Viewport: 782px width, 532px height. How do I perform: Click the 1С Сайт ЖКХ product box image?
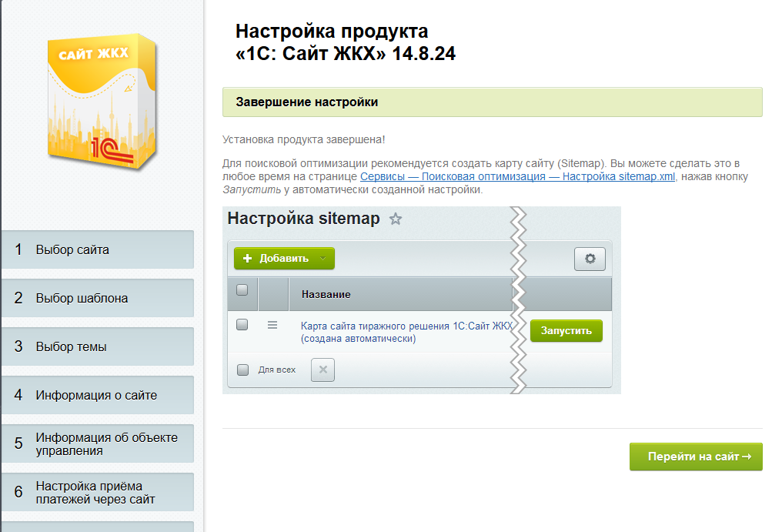click(x=102, y=102)
